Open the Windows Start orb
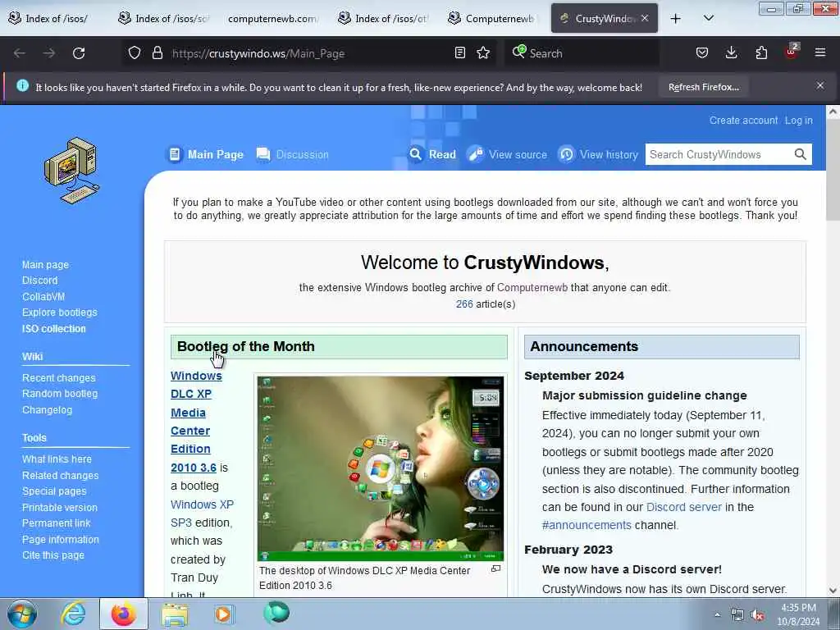The width and height of the screenshot is (840, 630). coord(22,614)
